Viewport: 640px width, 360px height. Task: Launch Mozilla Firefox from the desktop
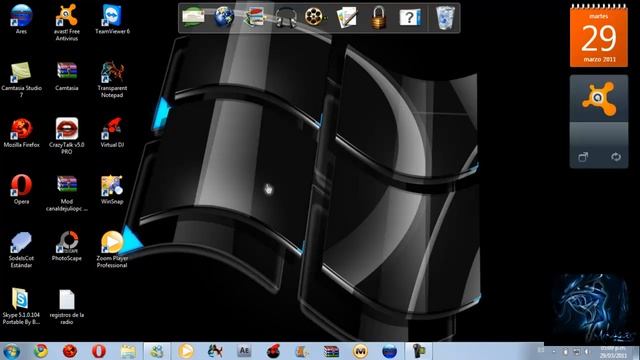21,133
